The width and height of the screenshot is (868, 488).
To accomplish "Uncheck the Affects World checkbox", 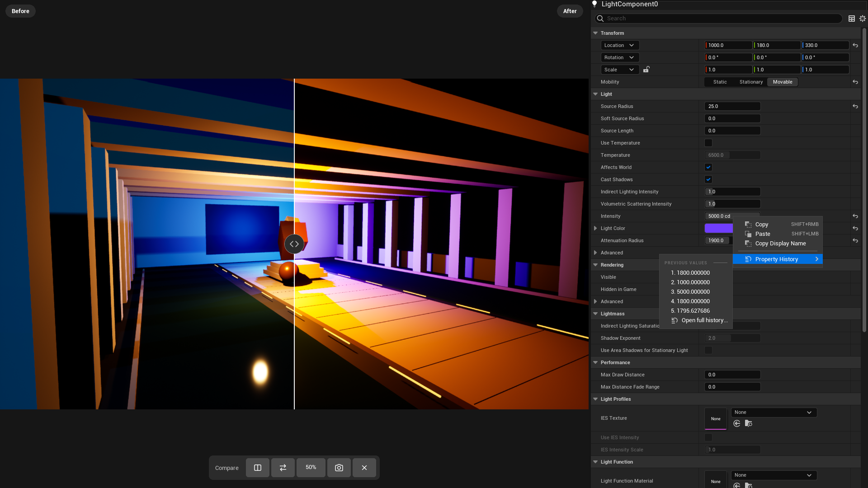I will pyautogui.click(x=708, y=167).
